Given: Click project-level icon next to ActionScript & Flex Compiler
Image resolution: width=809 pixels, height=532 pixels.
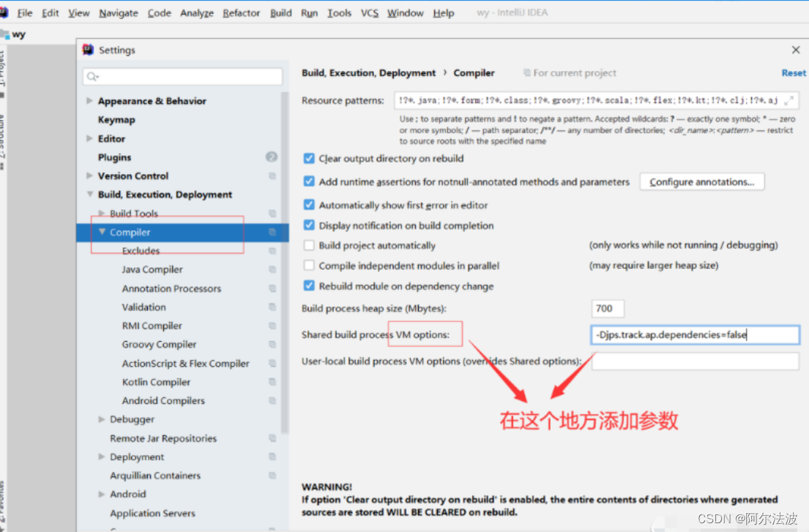Looking at the screenshot, I should click(x=272, y=364).
